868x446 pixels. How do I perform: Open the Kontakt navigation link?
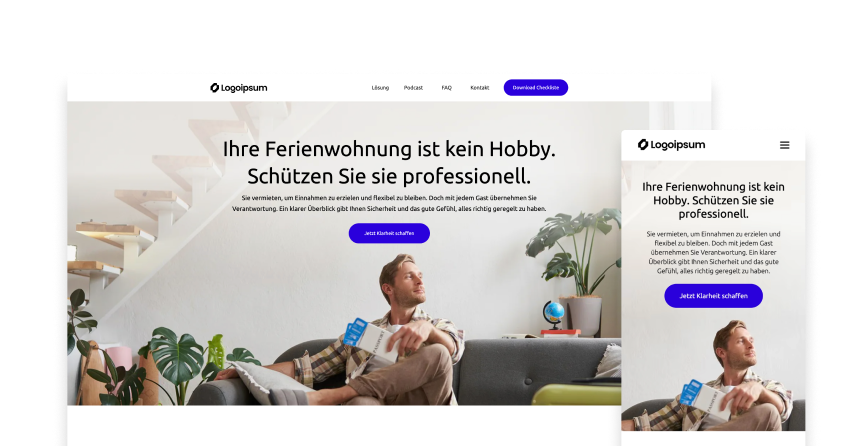479,87
